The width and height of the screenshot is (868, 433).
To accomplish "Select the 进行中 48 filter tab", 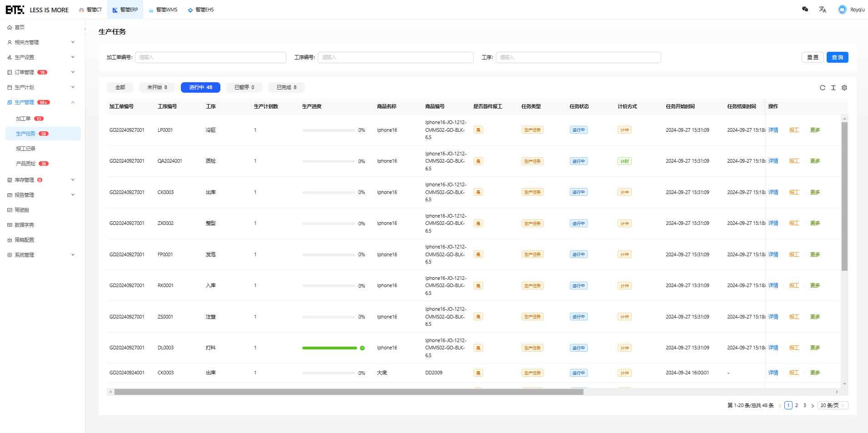I will (x=200, y=87).
